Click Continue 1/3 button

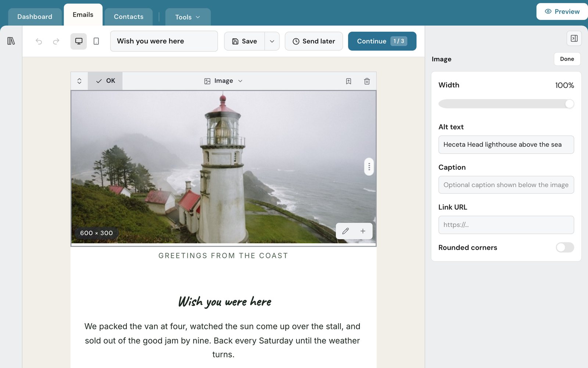pos(382,41)
